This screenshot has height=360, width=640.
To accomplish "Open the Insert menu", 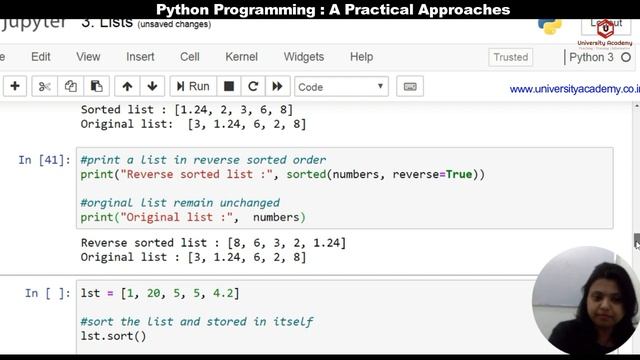I will click(140, 57).
